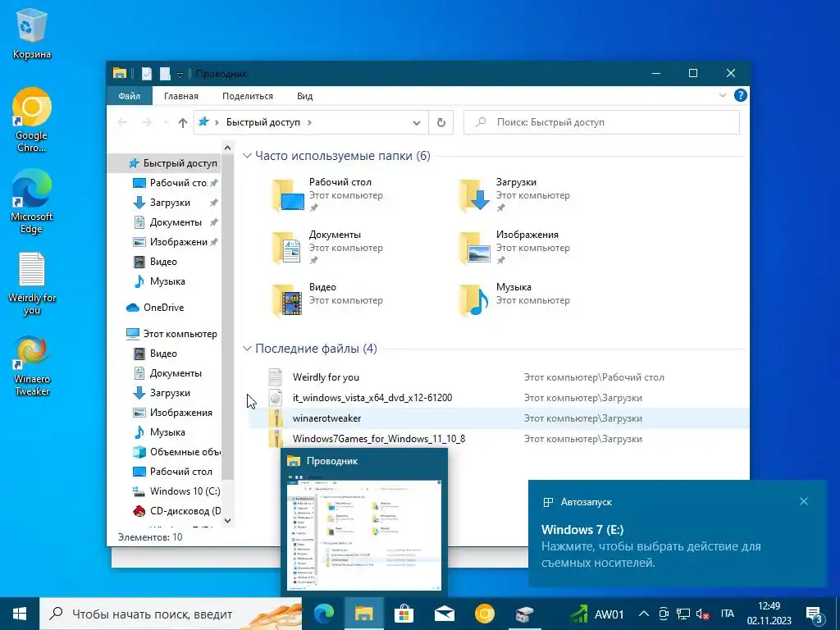
Task: Select OneDrive in navigation pane
Action: pos(163,308)
